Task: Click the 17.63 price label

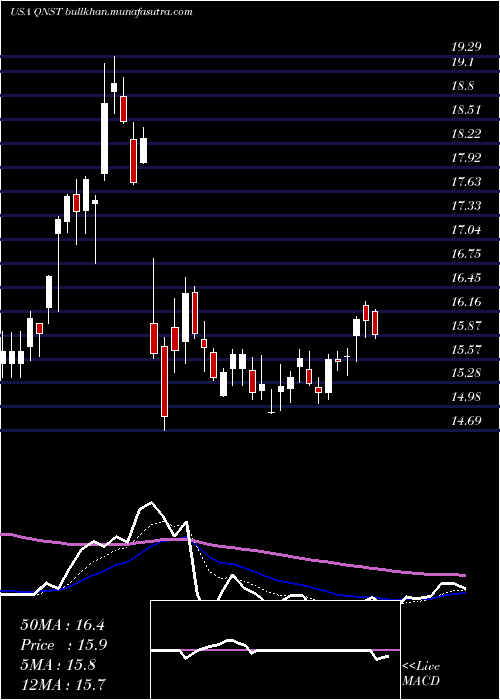Action: (467, 182)
